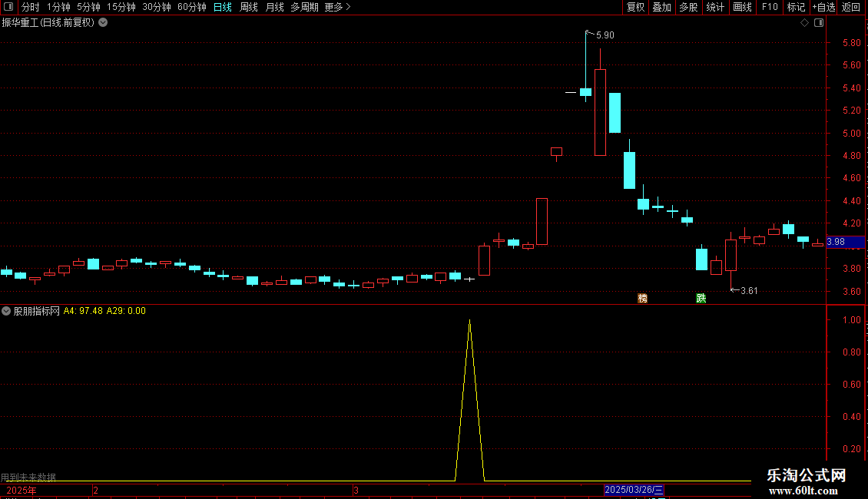Toggle the right side panel icon
The image size is (868, 499).
(x=819, y=23)
